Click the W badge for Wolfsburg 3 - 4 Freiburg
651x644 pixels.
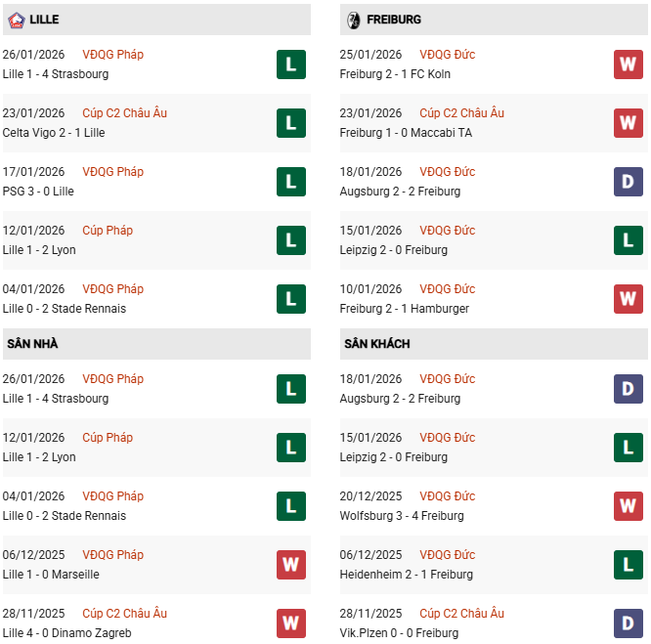click(628, 506)
